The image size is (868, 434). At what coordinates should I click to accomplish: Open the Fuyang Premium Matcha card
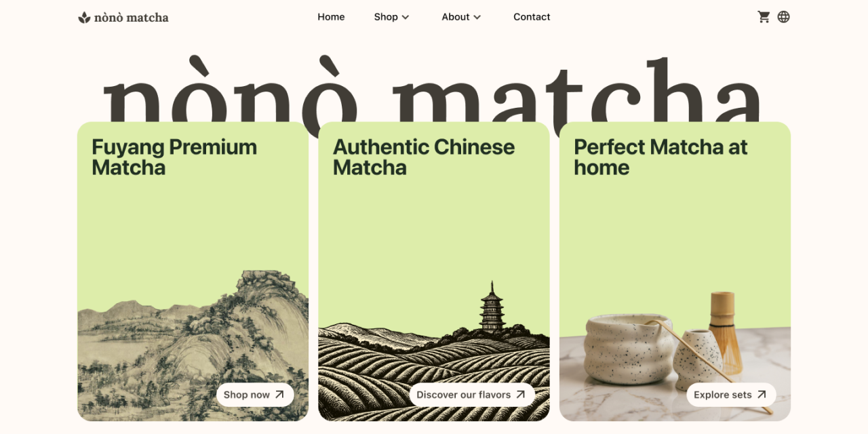pos(193,271)
